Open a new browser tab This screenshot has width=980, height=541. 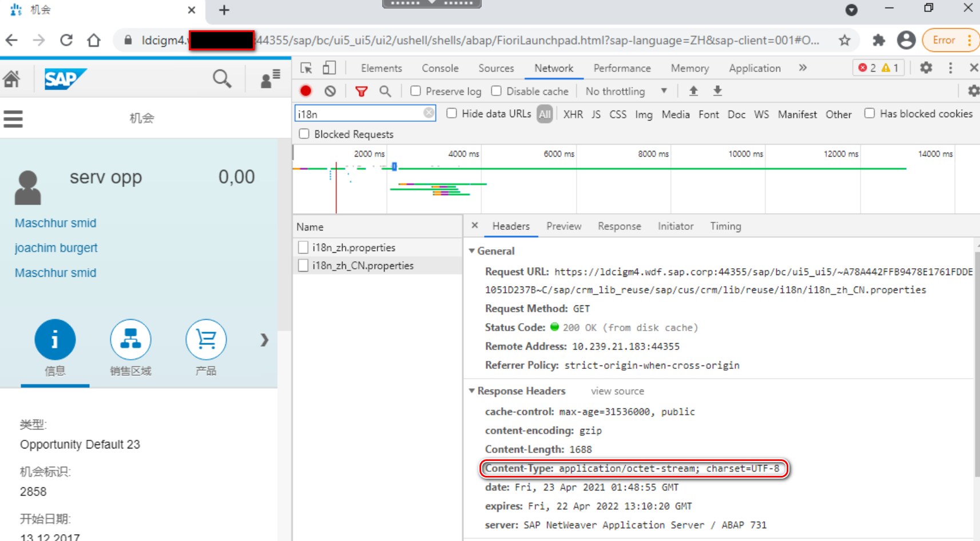click(224, 10)
